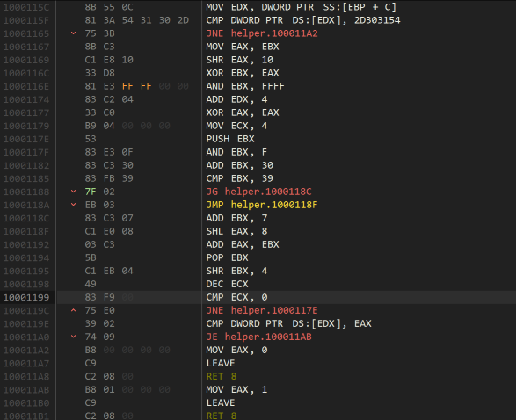Select the highlighted address 10001199
516x420 pixels.
coord(26,297)
